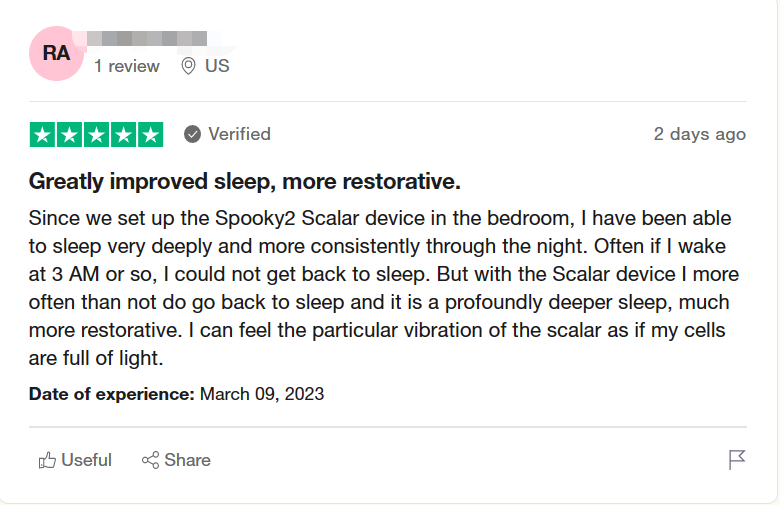780x505 pixels.
Task: Click the share network icon
Action: click(x=151, y=460)
